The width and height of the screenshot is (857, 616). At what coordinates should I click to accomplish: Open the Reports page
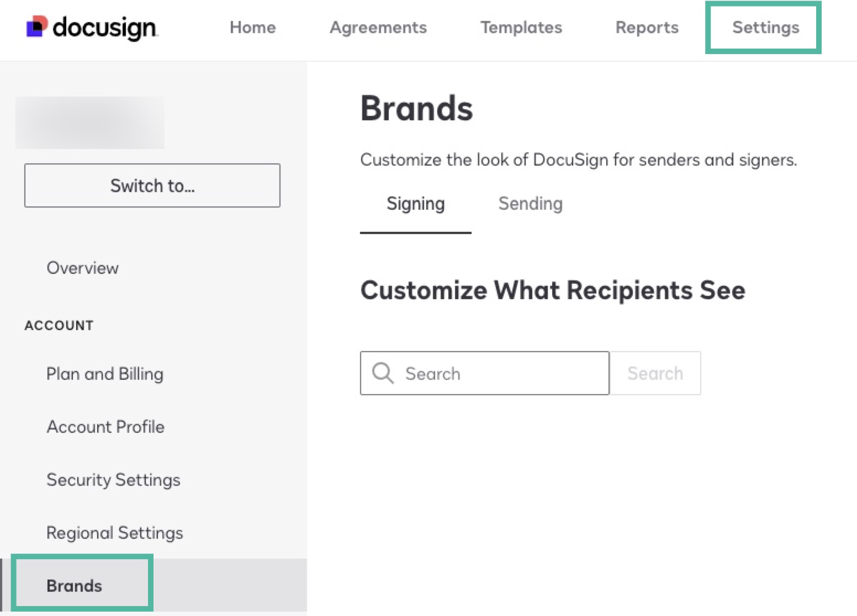tap(647, 28)
